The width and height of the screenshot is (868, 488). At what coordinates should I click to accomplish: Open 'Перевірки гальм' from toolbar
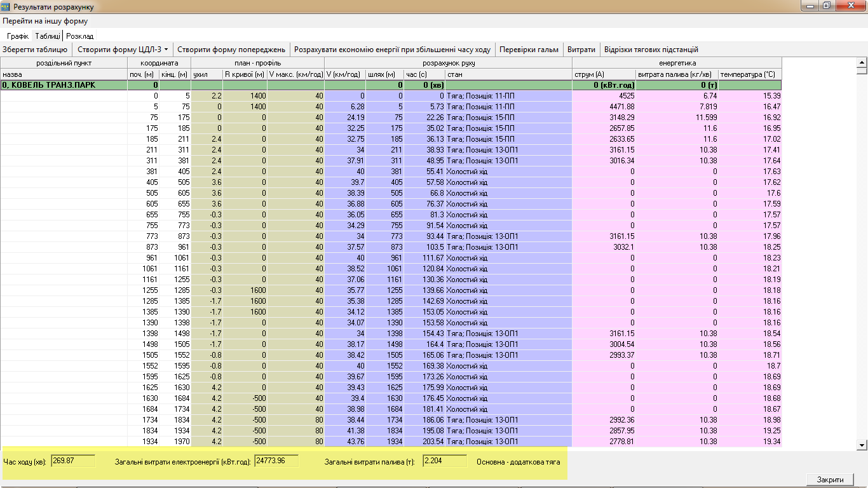tap(529, 50)
